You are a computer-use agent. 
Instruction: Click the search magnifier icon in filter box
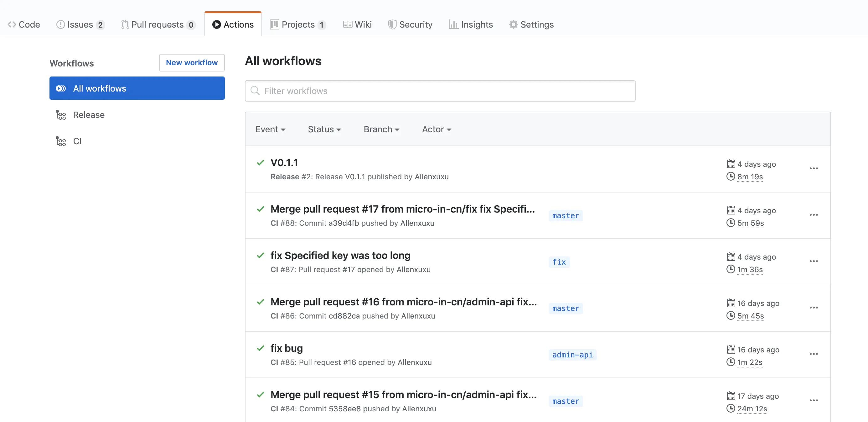255,91
